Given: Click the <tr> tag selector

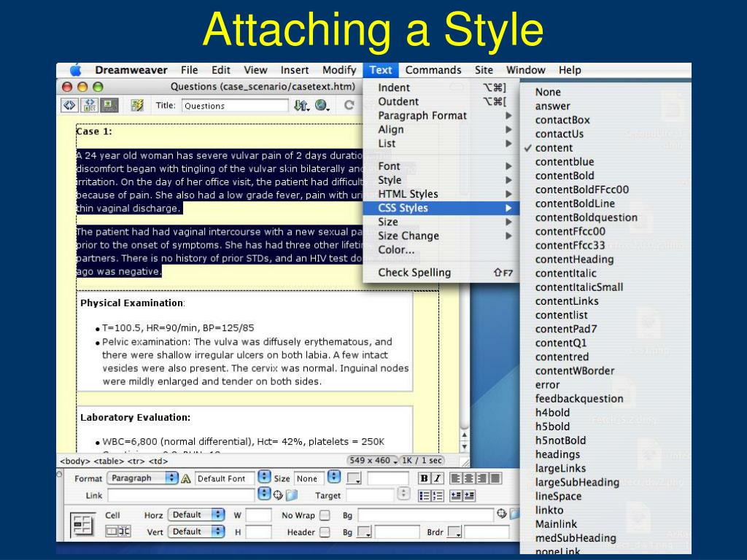Looking at the screenshot, I should tap(136, 461).
